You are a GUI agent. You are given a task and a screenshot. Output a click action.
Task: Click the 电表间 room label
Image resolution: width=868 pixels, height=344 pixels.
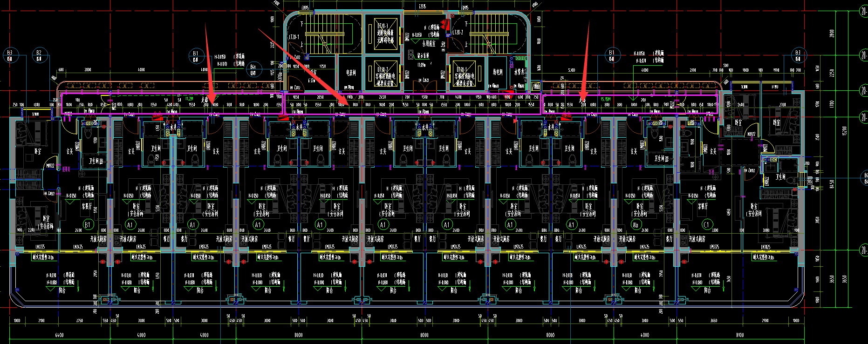coord(350,73)
